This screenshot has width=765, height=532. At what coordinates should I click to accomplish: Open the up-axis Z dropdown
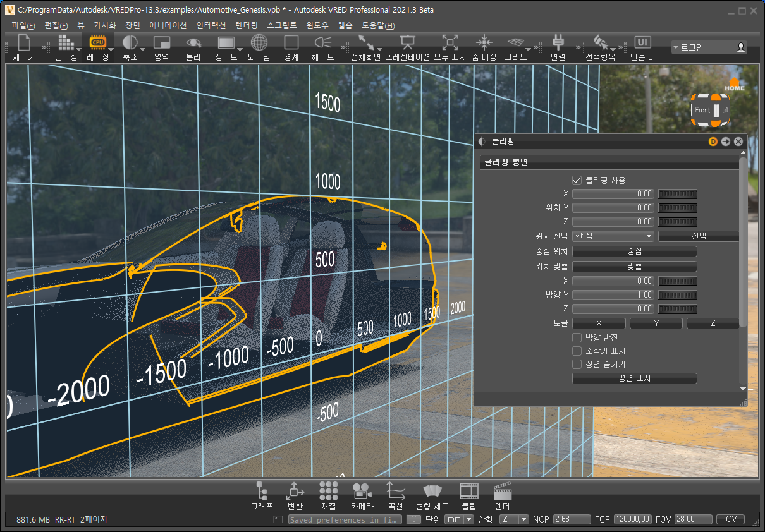point(523,519)
